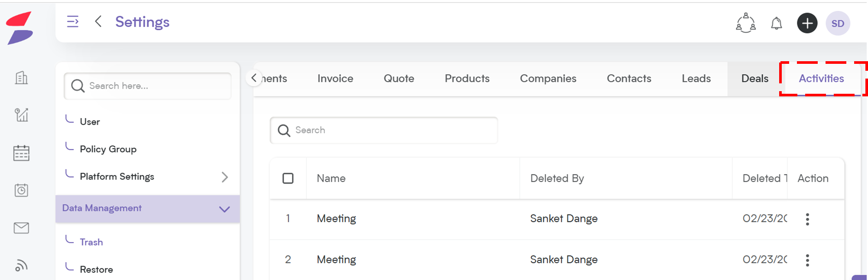Expand the Platform Settings submenu arrow
The image size is (868, 280).
point(224,177)
